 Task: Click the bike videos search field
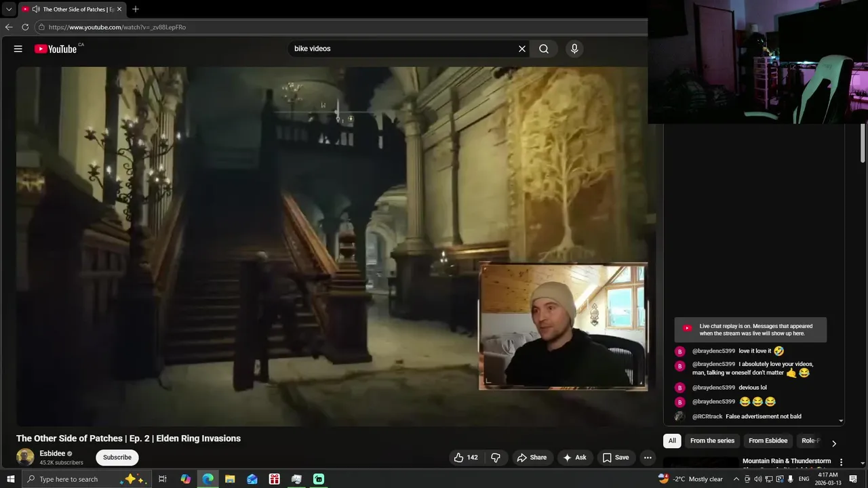click(403, 49)
